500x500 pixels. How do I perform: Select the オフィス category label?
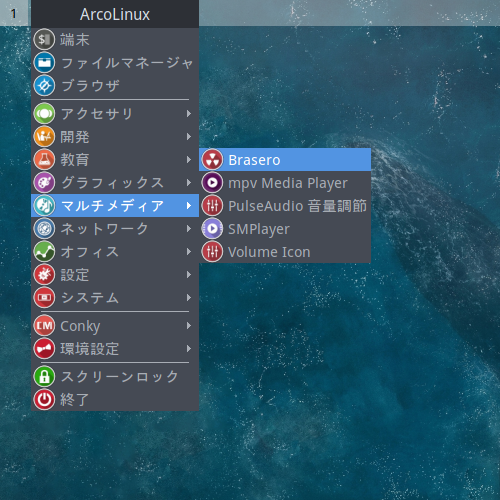[90, 252]
